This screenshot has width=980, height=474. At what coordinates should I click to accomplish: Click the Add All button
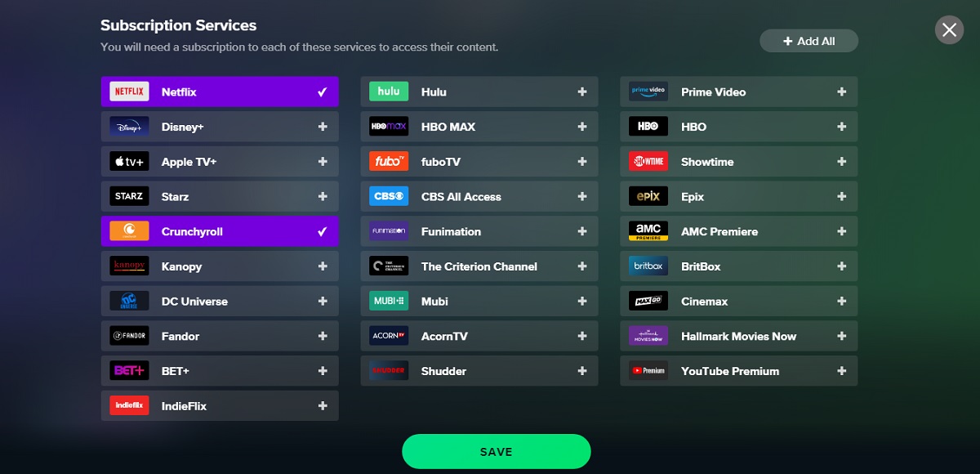[x=808, y=41]
